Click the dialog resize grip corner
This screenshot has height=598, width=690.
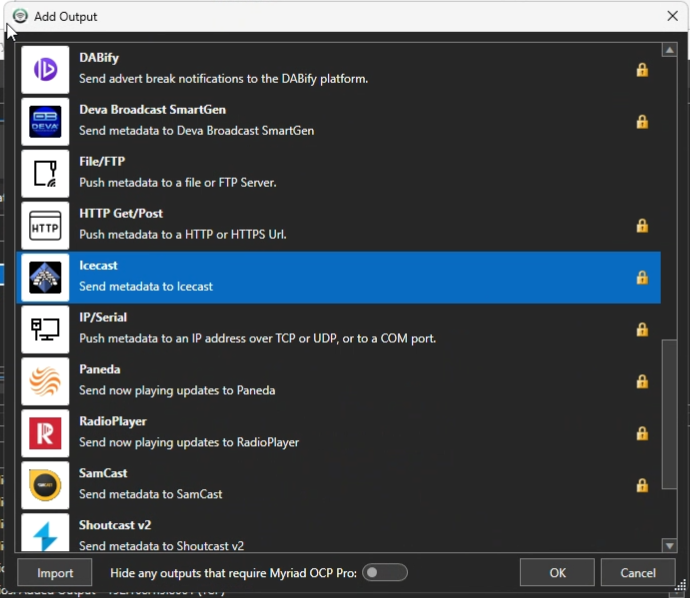(x=680, y=587)
